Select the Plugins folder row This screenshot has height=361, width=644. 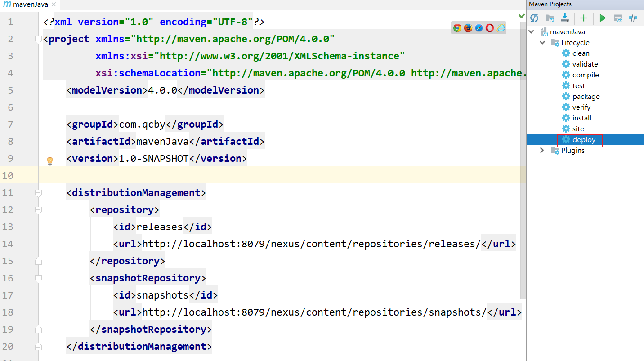click(x=585, y=150)
